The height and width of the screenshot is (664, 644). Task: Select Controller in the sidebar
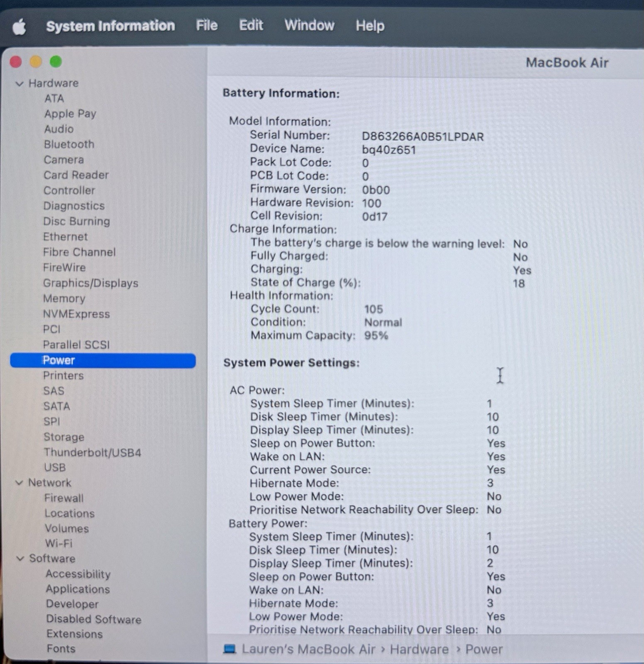69,190
